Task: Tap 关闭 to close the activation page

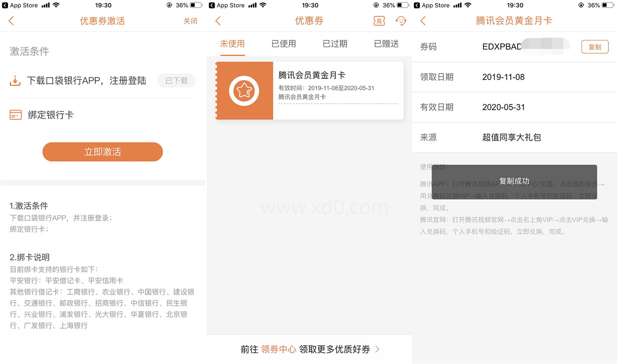Action: (190, 21)
